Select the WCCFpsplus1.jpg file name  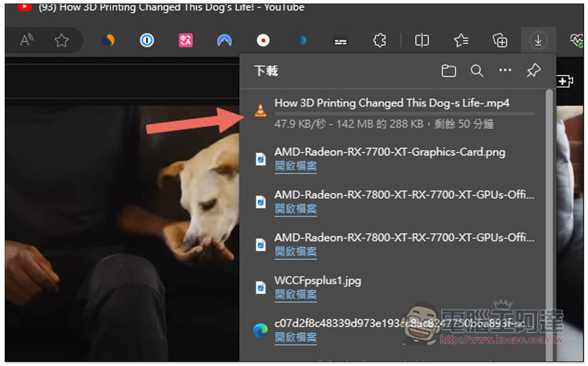318,281
